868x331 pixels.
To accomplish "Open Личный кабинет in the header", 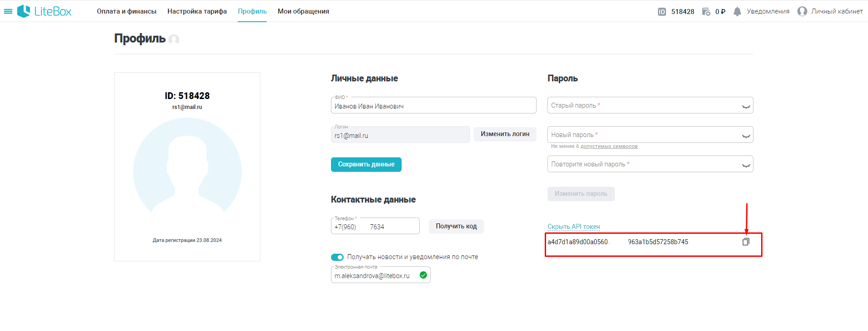I will coord(837,11).
